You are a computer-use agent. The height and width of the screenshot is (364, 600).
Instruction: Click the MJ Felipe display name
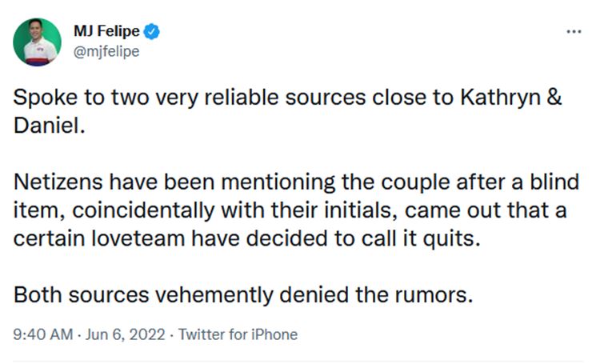click(106, 31)
